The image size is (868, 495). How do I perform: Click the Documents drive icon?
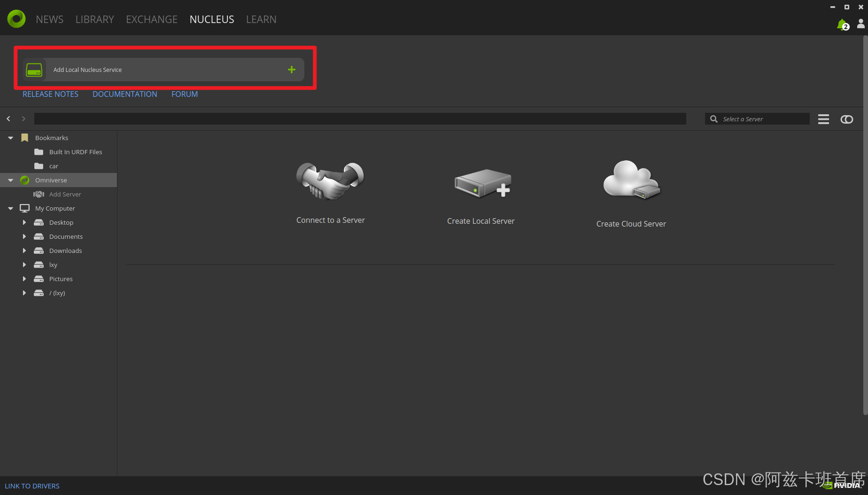39,236
